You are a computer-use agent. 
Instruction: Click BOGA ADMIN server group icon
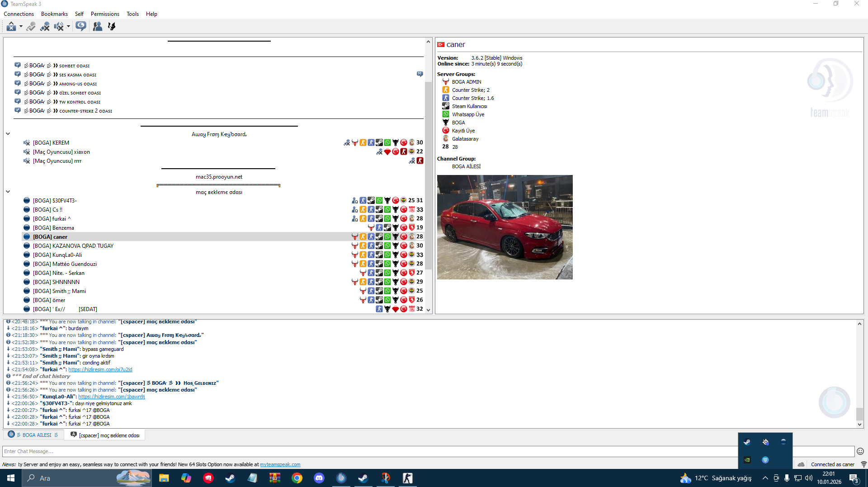point(446,82)
